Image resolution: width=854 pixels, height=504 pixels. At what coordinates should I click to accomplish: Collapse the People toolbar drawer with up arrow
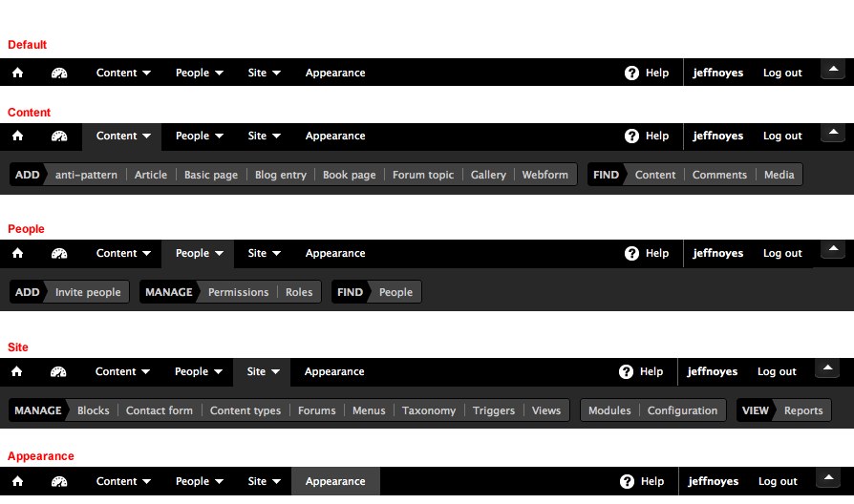[x=833, y=249]
